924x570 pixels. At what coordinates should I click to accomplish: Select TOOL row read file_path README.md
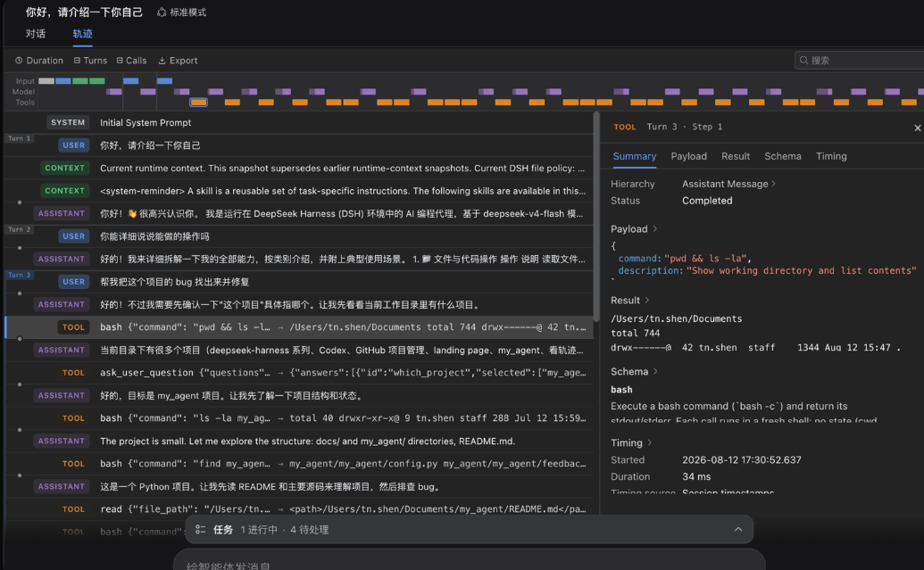[299, 509]
